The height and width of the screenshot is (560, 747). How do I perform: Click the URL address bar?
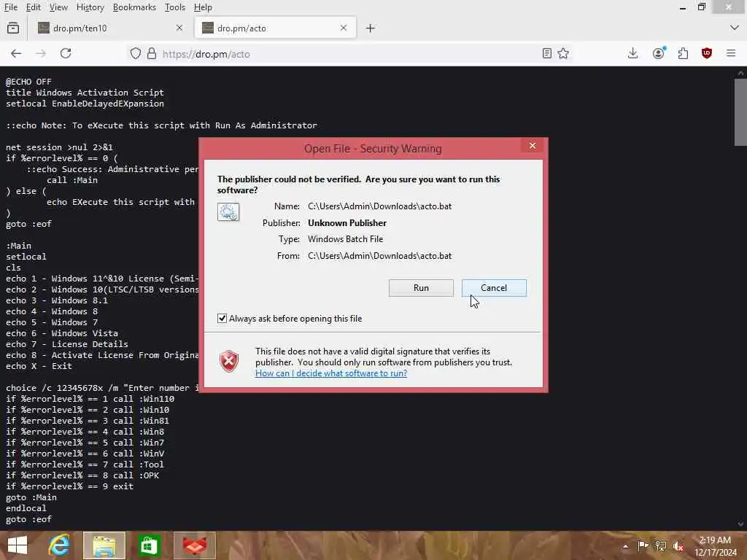coord(348,54)
